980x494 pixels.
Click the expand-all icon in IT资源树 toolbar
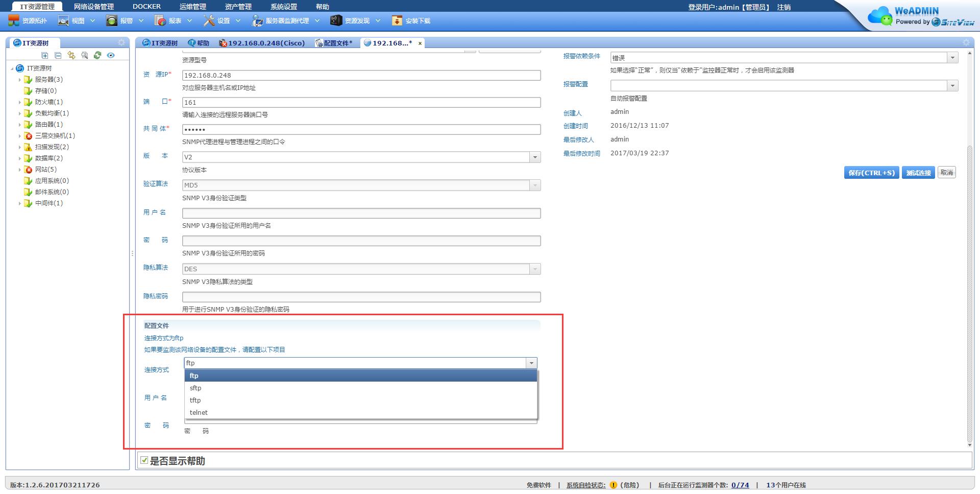pyautogui.click(x=45, y=55)
